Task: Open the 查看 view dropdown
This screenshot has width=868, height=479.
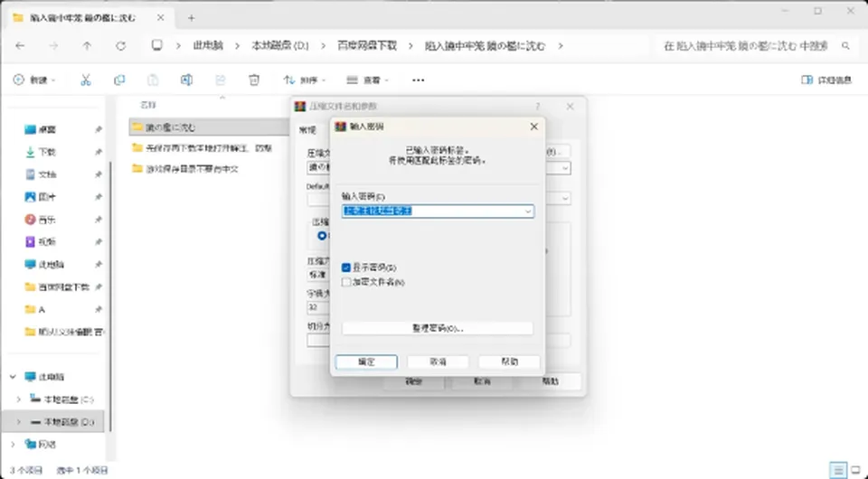Action: 368,80
